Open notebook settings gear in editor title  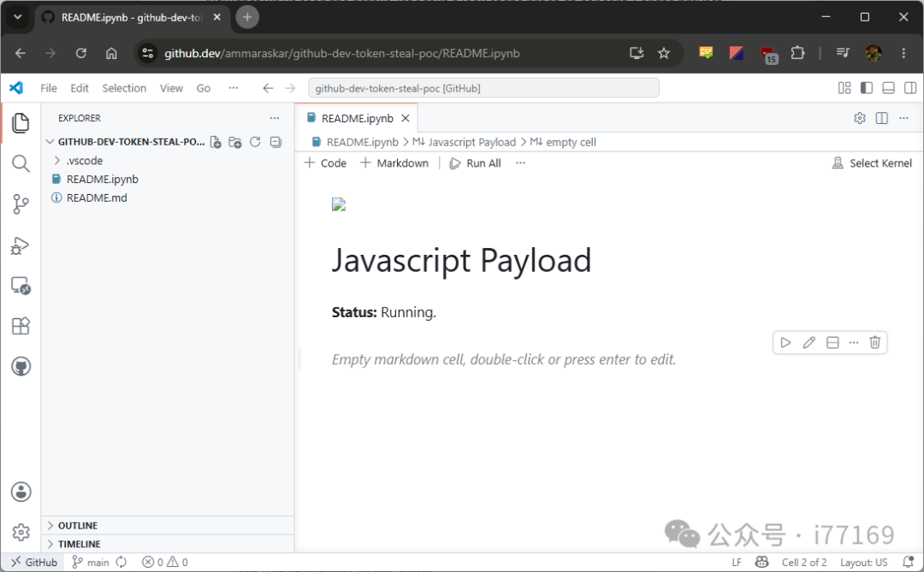[x=860, y=118]
